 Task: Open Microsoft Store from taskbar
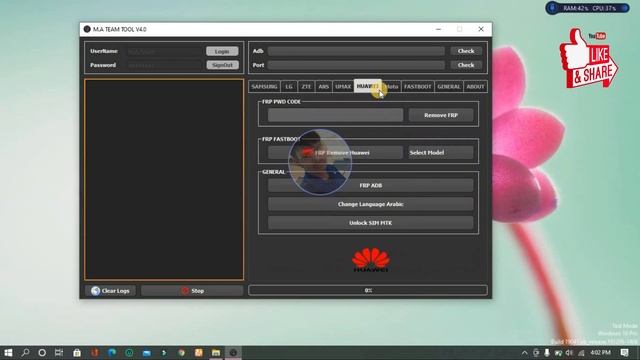(x=77, y=353)
